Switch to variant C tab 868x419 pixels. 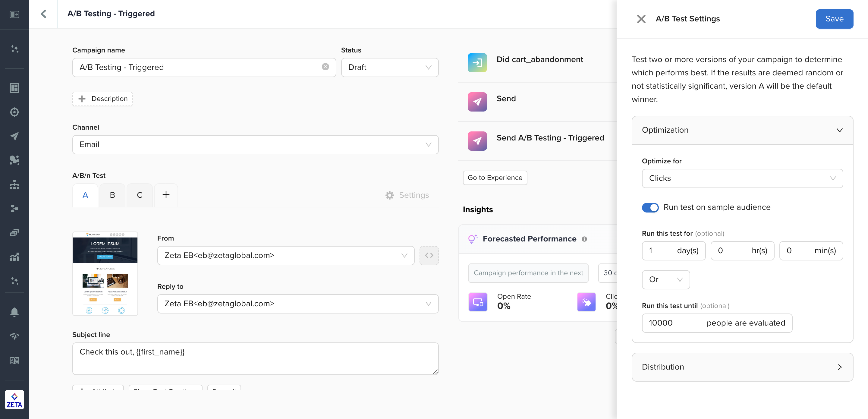[x=140, y=195]
